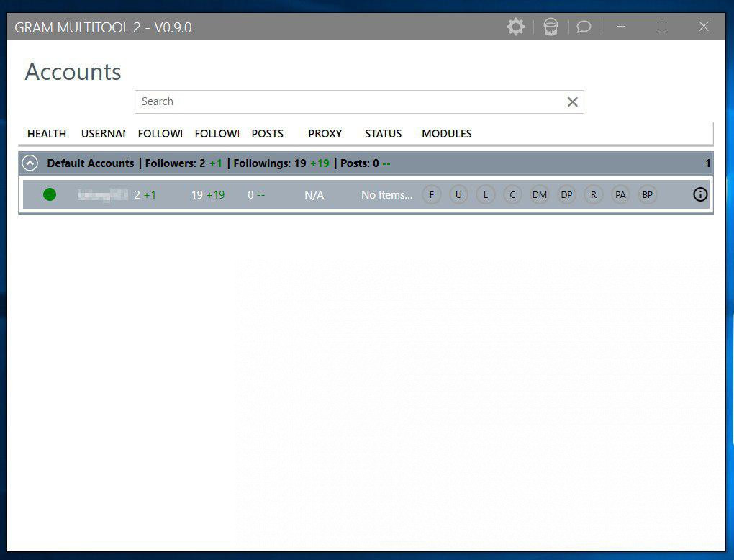Open the chat bubble feedback icon
The height and width of the screenshot is (560, 734).
tap(584, 27)
